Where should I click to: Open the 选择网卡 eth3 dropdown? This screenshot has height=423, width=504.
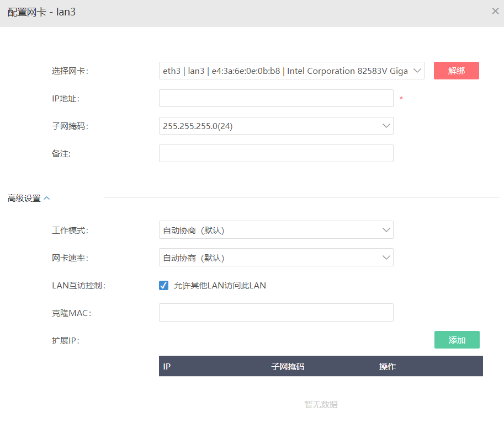pos(291,71)
